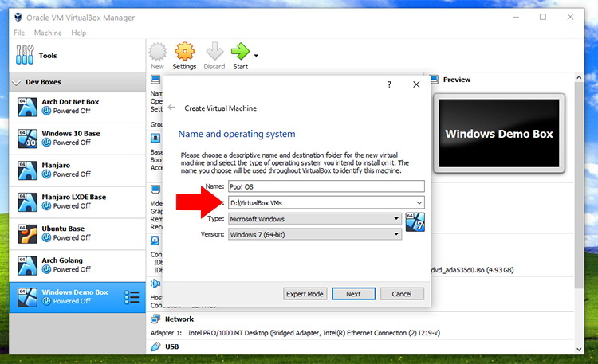Open the File menu
The image size is (598, 364).
coord(19,33)
